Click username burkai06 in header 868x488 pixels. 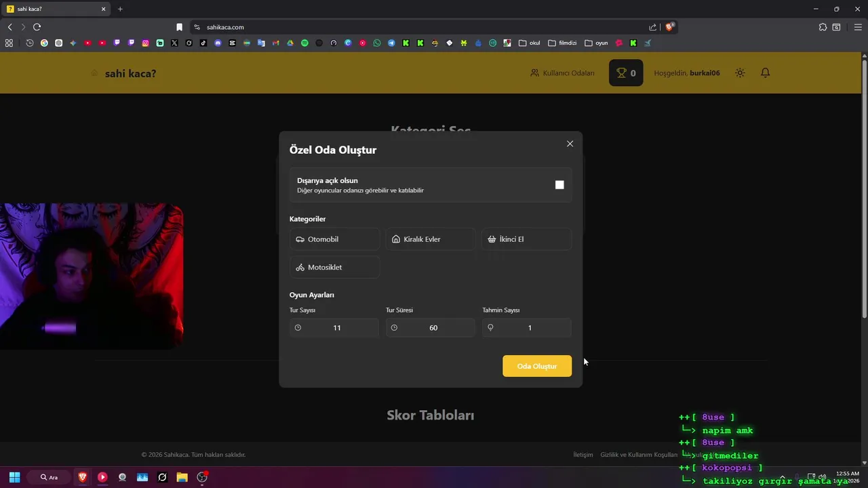pos(705,73)
